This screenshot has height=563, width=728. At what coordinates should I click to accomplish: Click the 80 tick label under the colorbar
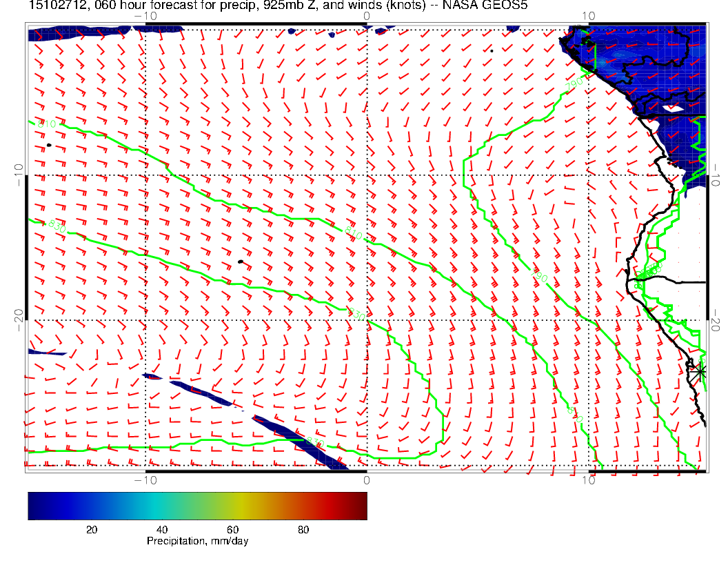point(303,529)
